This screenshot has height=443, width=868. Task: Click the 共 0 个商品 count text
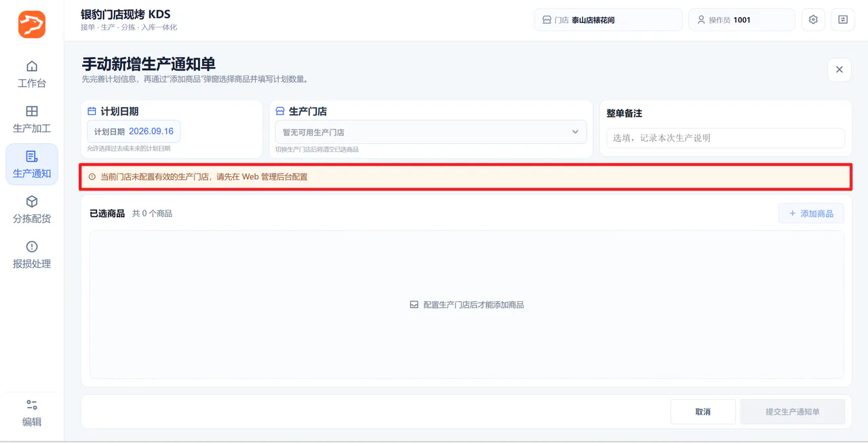tap(152, 214)
